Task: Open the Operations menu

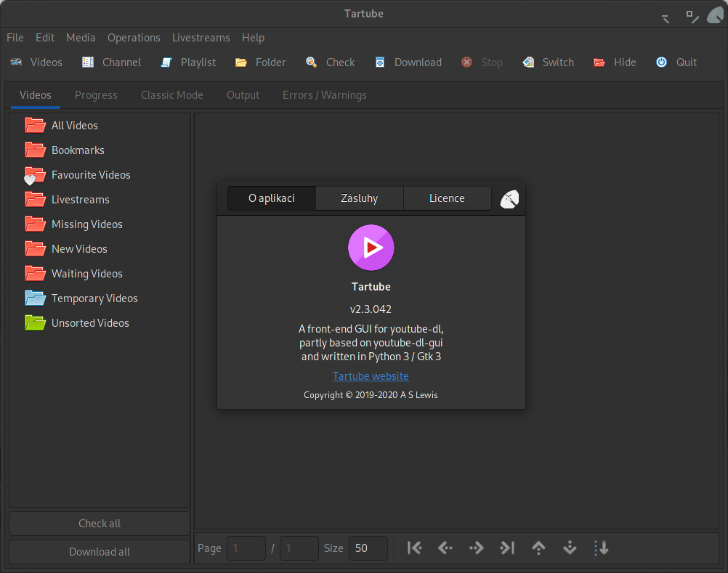Action: tap(134, 38)
